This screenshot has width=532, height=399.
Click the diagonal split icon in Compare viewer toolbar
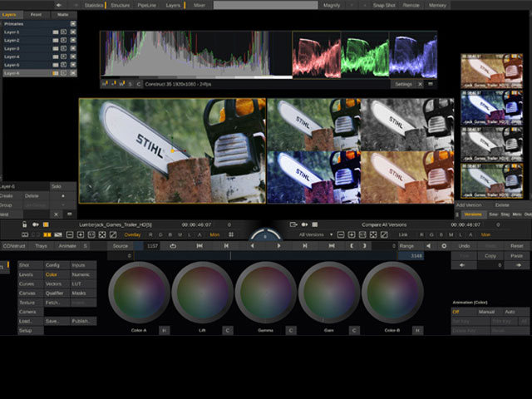pyautogui.click(x=384, y=234)
